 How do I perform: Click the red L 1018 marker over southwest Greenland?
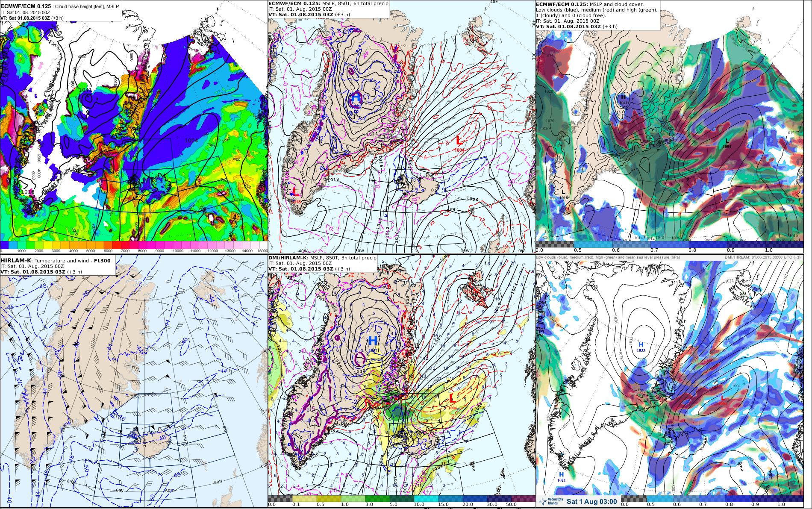pos(296,194)
